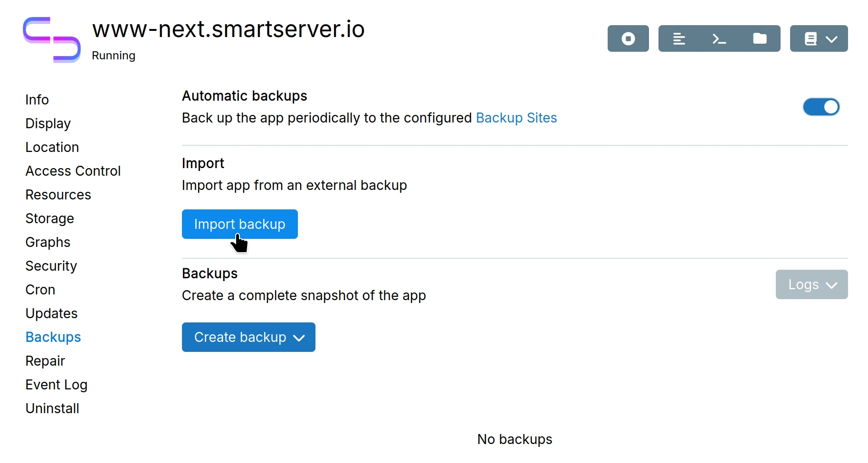The image size is (868, 463).
Task: Disable the Automatic backups toggle
Action: pos(821,107)
